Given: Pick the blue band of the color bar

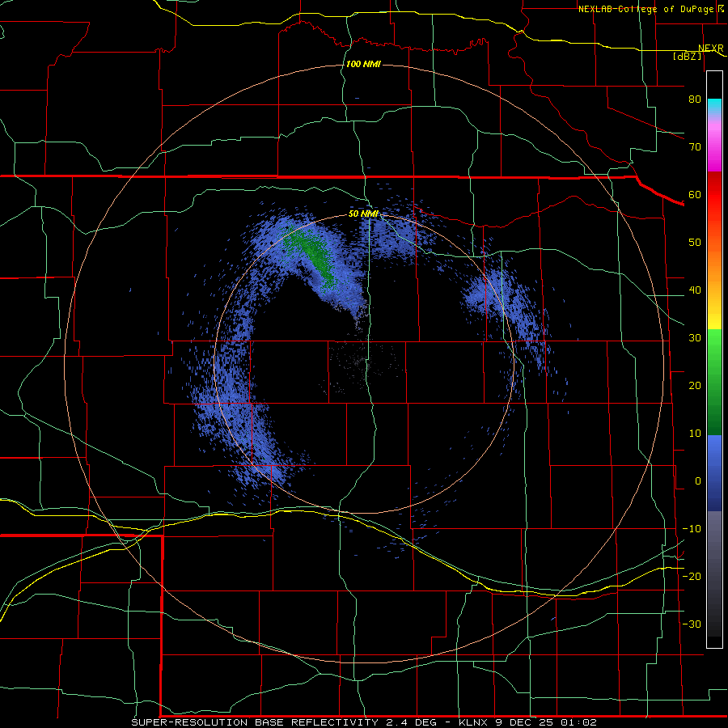Looking at the screenshot, I should 714,473.
